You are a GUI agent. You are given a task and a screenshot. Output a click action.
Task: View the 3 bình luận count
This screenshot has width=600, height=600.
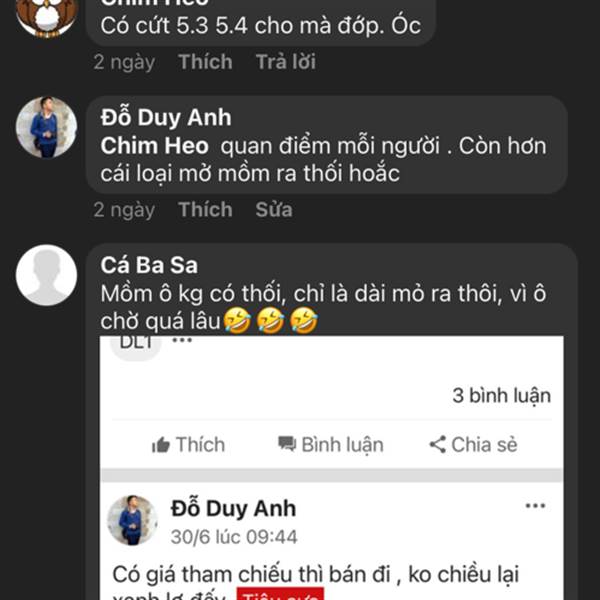click(x=502, y=395)
